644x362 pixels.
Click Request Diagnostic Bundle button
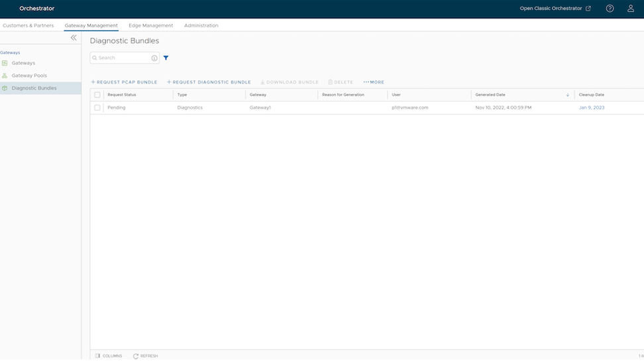209,82
